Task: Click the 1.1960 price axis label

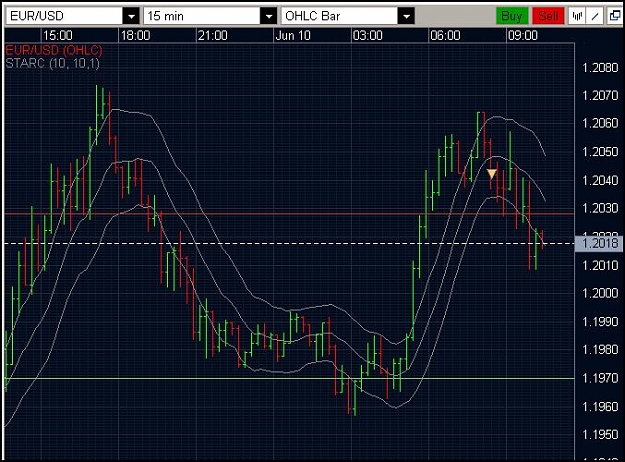Action: 600,407
